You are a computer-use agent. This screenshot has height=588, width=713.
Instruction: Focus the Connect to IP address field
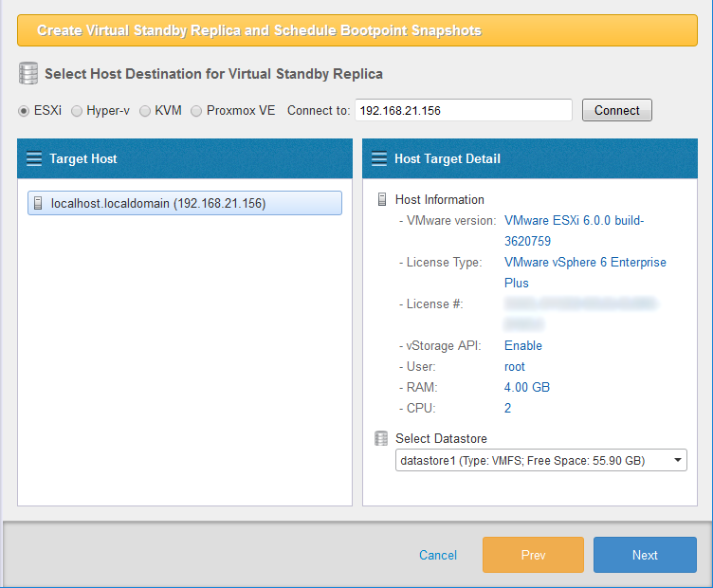click(464, 110)
